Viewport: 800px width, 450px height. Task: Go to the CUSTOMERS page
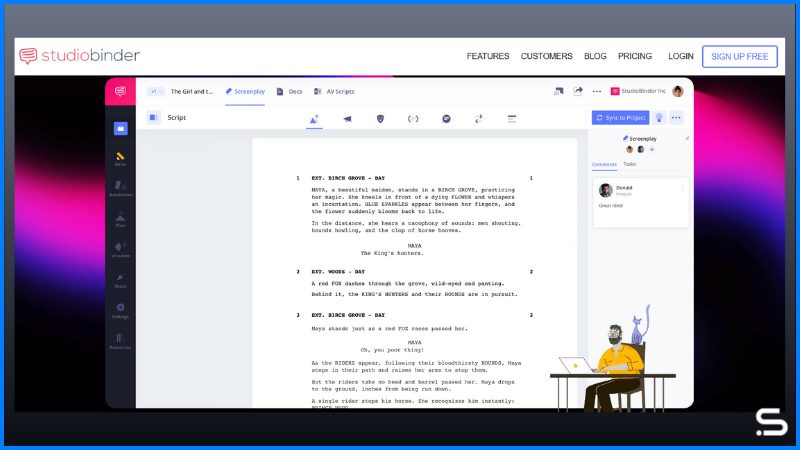pyautogui.click(x=546, y=56)
